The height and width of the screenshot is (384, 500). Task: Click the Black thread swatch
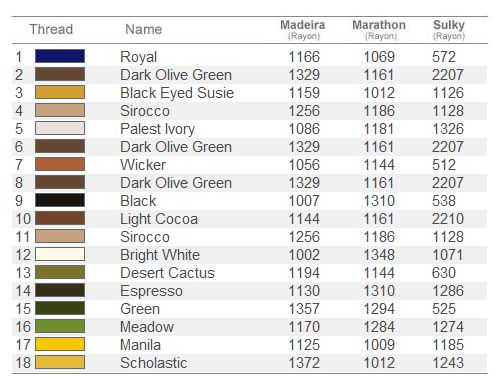pyautogui.click(x=60, y=200)
